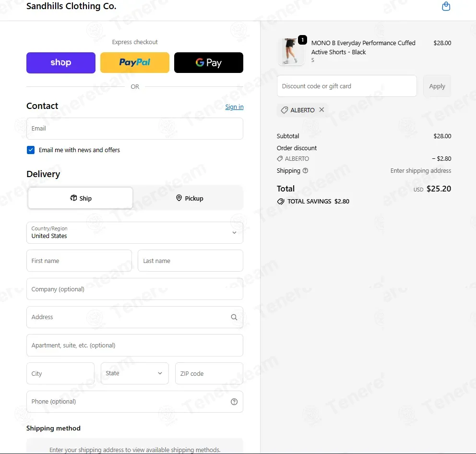Screen dimensions: 476x454
Task: Focus Apartment, suite, etc. field
Action: point(135,346)
